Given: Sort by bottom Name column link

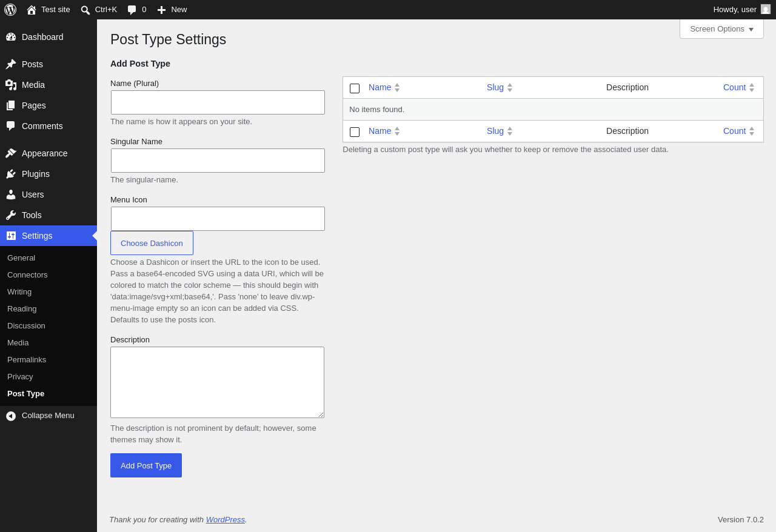Looking at the screenshot, I should point(380,131).
